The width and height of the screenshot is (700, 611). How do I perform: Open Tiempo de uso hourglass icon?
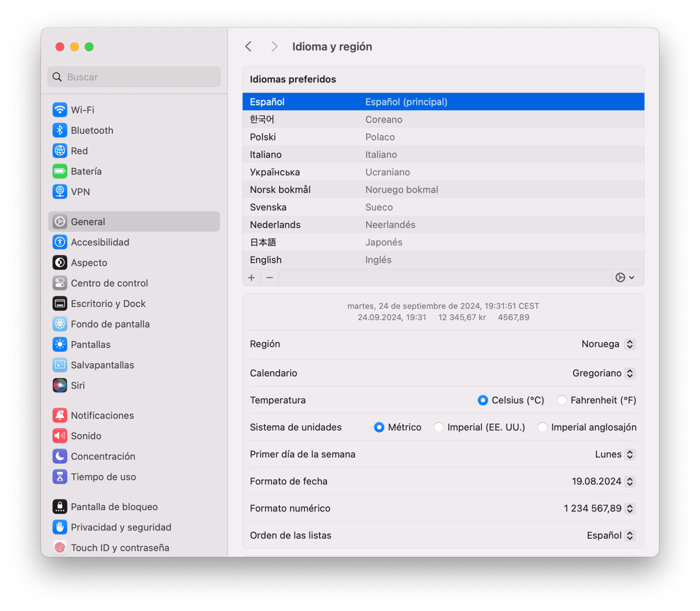click(x=60, y=477)
